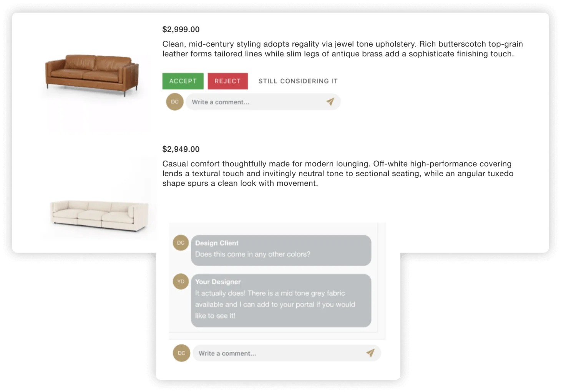Open the brown leather sofa image
Image resolution: width=561 pixels, height=392 pixels.
[92, 74]
